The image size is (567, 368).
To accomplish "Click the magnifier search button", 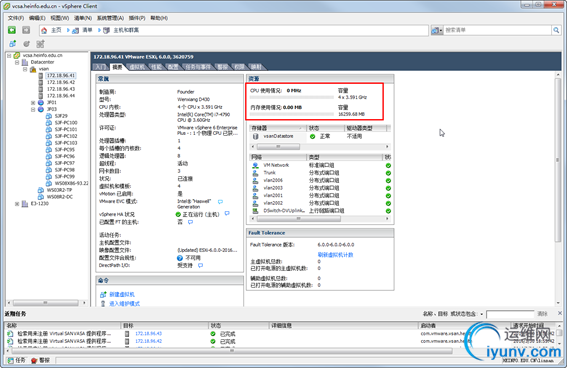I will [556, 30].
